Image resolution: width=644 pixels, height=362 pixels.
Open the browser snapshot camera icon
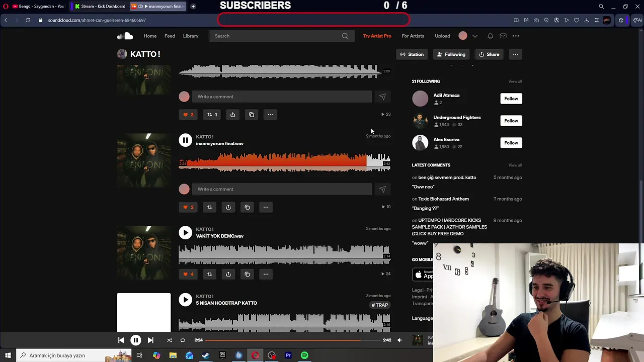[536, 20]
